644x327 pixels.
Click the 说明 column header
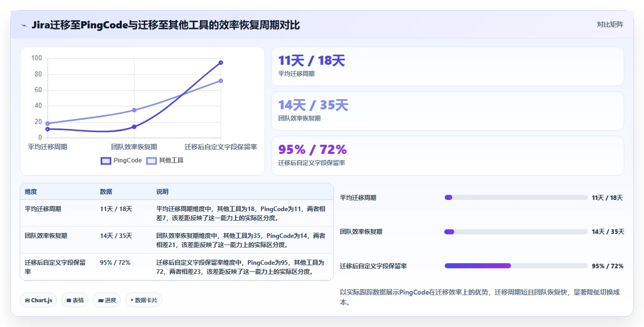click(x=162, y=192)
